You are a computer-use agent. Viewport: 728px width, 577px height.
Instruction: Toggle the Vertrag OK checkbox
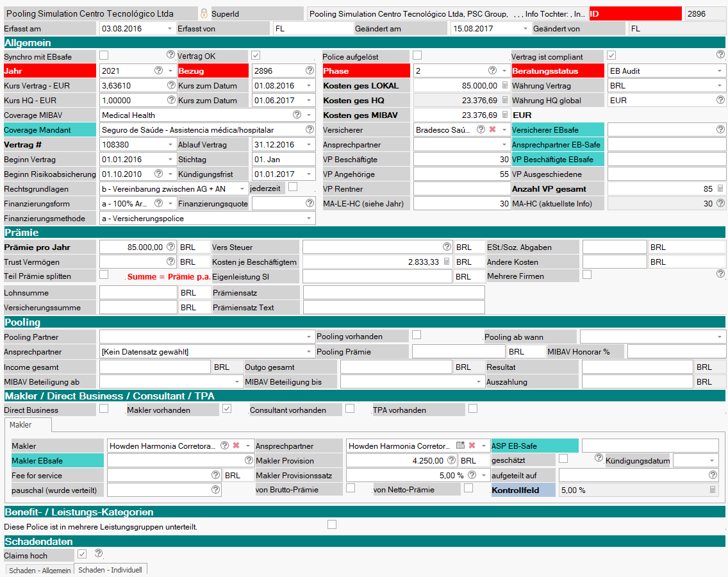tap(256, 55)
